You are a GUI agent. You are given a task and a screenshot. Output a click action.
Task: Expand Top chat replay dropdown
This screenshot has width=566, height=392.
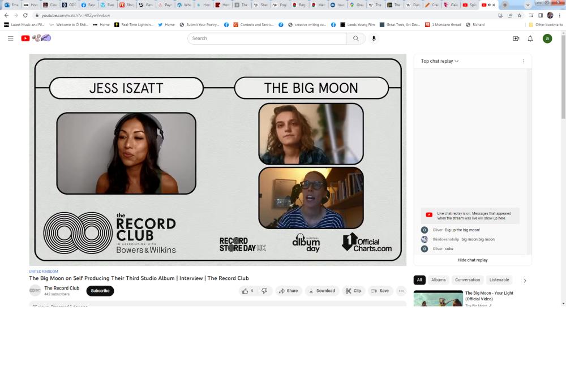(x=440, y=61)
